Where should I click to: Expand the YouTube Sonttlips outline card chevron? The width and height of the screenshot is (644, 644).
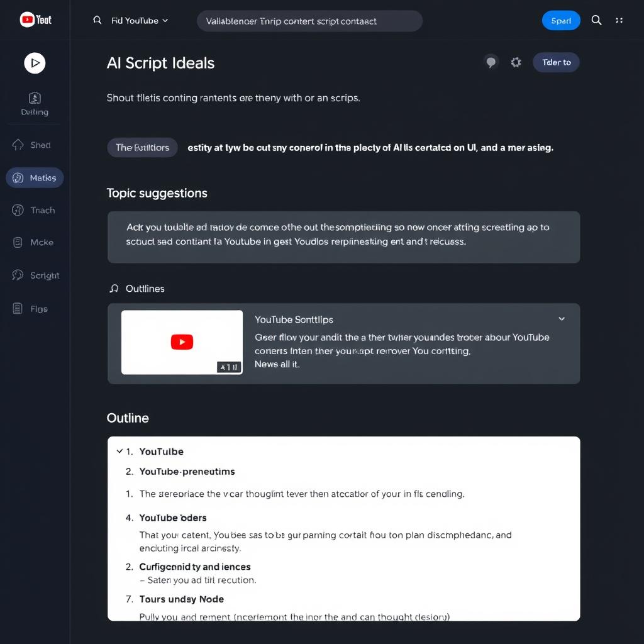tap(562, 319)
